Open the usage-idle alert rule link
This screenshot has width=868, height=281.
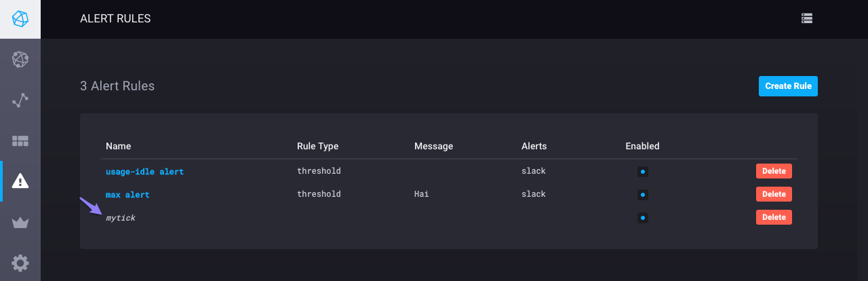pos(144,172)
